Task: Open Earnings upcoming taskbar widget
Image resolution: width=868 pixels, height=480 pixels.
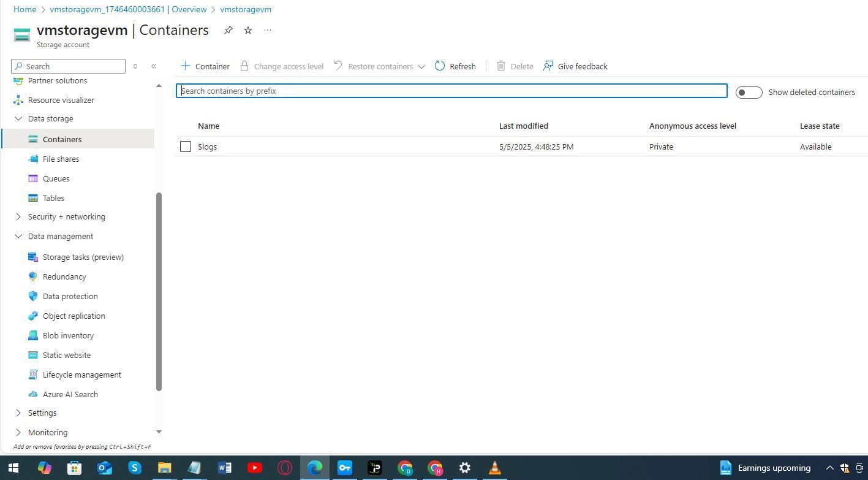Action: [x=765, y=468]
